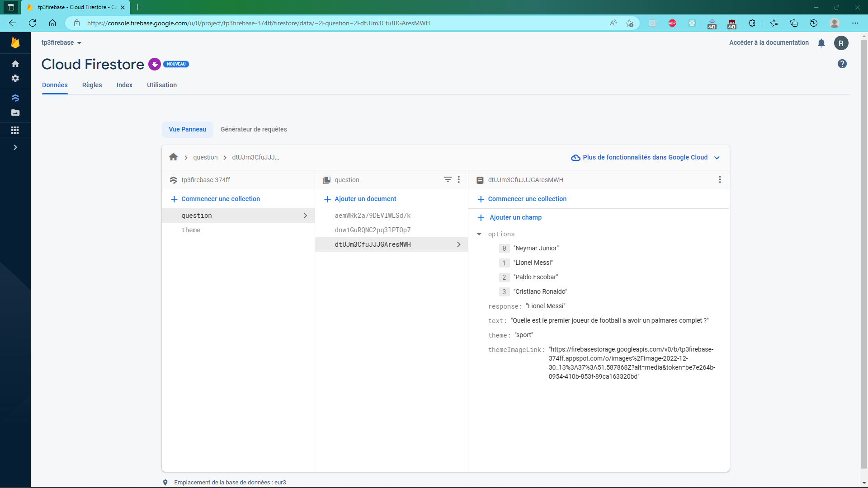
Task: Select document dnw1GuRQNC2pq3lPTOp7
Action: (373, 230)
